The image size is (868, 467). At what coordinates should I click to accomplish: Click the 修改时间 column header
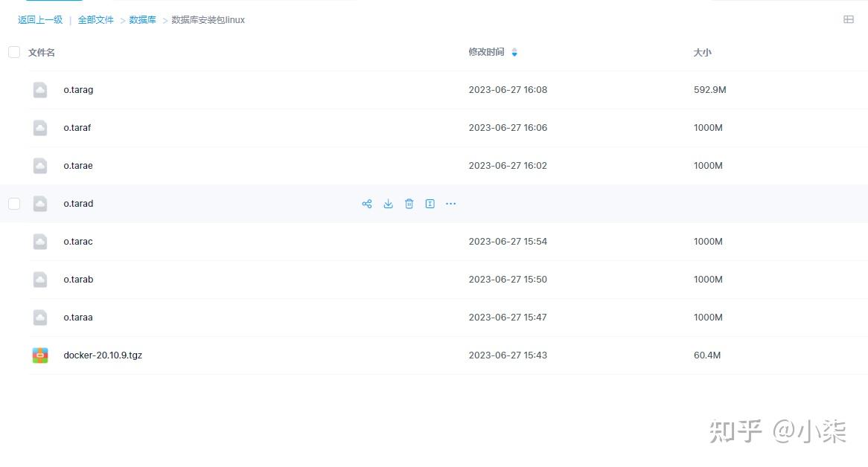coord(486,52)
